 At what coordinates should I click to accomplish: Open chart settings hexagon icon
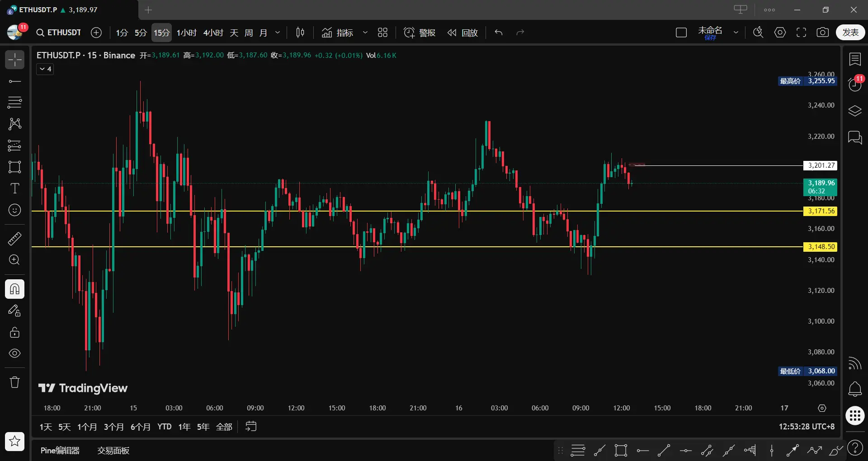(x=780, y=33)
